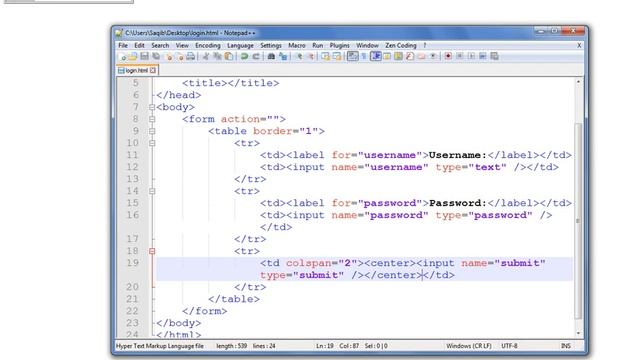Viewport: 640px width, 360px height.
Task: Toggle Word wrap in the toolbar
Action: click(352, 56)
